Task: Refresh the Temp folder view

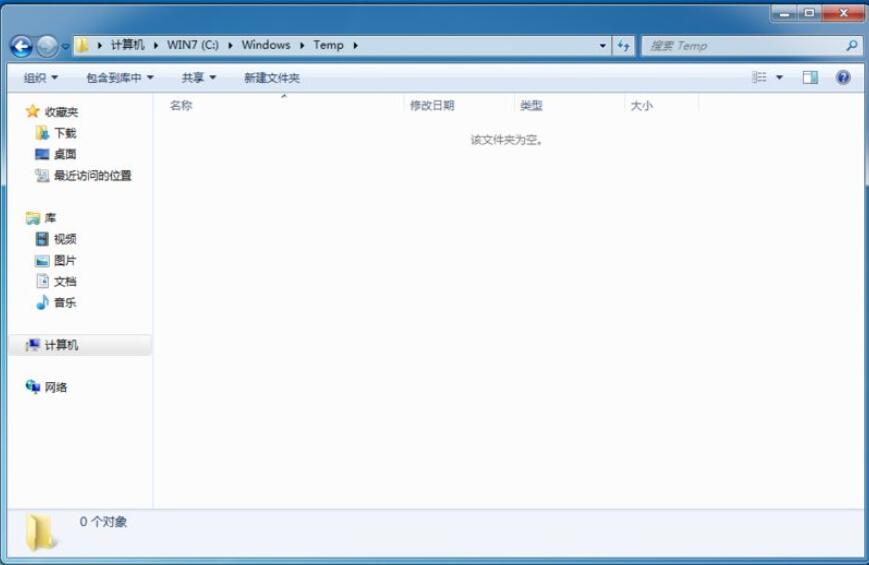Action: point(623,46)
